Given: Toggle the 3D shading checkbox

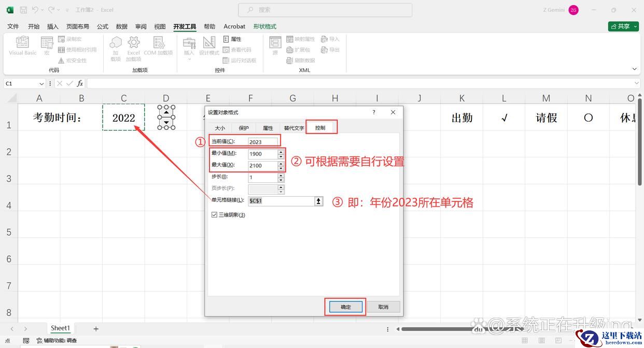Looking at the screenshot, I should (214, 215).
